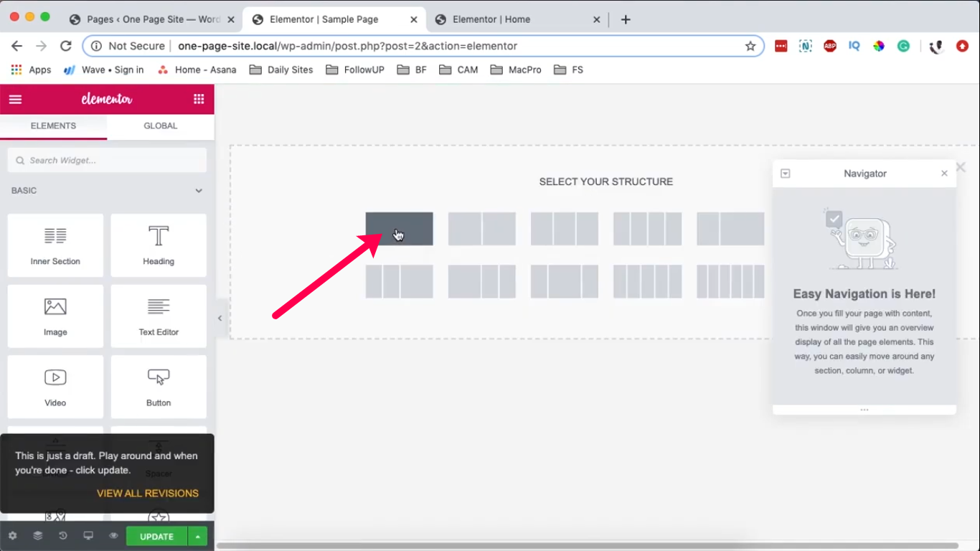Toggle the Navigator collapse icon

click(x=785, y=174)
